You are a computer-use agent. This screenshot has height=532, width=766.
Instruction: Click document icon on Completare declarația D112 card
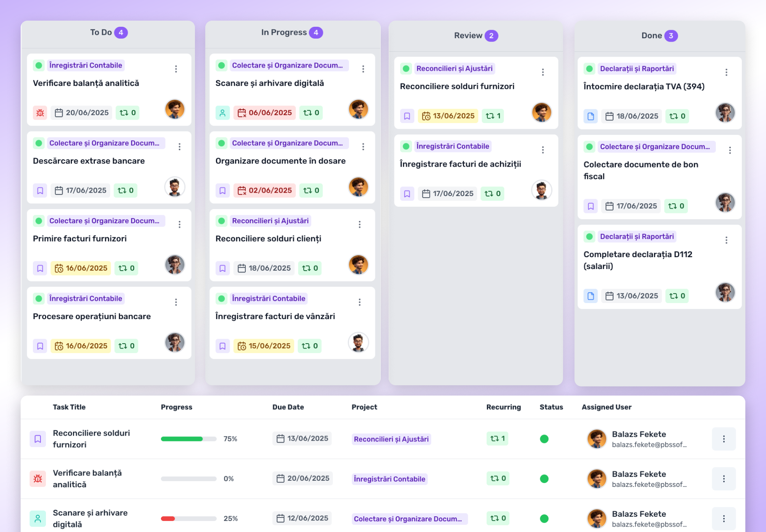(591, 296)
